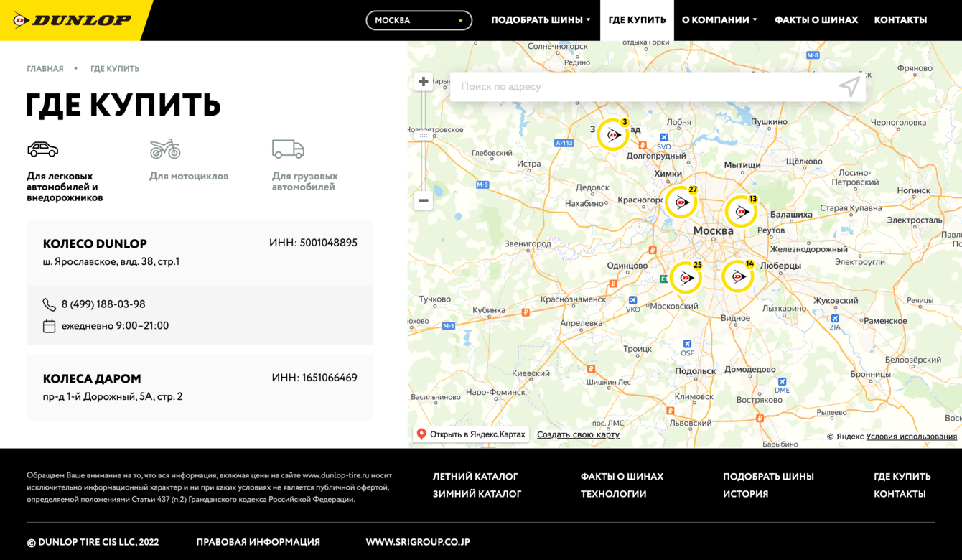
Task: Open Технологии footer link
Action: (x=614, y=494)
